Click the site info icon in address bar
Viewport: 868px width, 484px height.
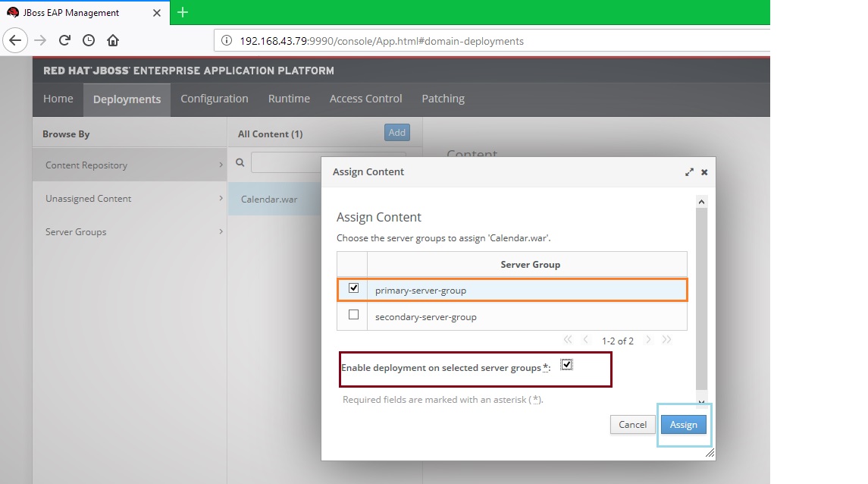[x=227, y=41]
